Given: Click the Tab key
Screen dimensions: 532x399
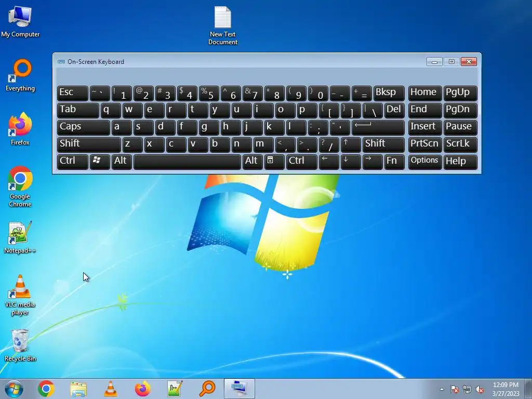Looking at the screenshot, I should click(78, 110).
